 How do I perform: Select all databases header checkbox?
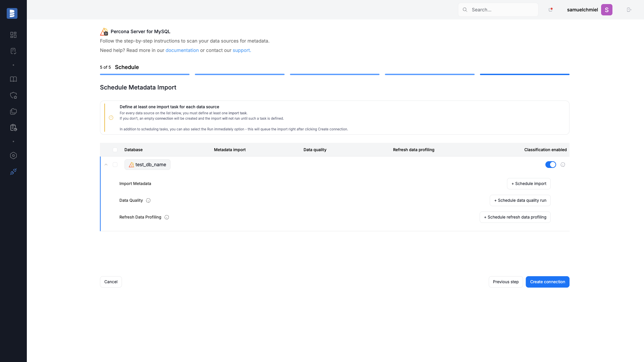[x=115, y=150]
